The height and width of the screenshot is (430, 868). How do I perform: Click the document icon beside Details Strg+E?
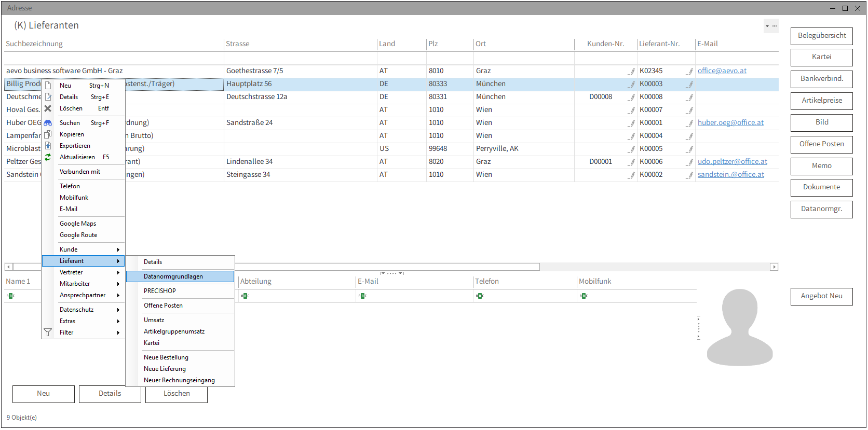point(48,97)
